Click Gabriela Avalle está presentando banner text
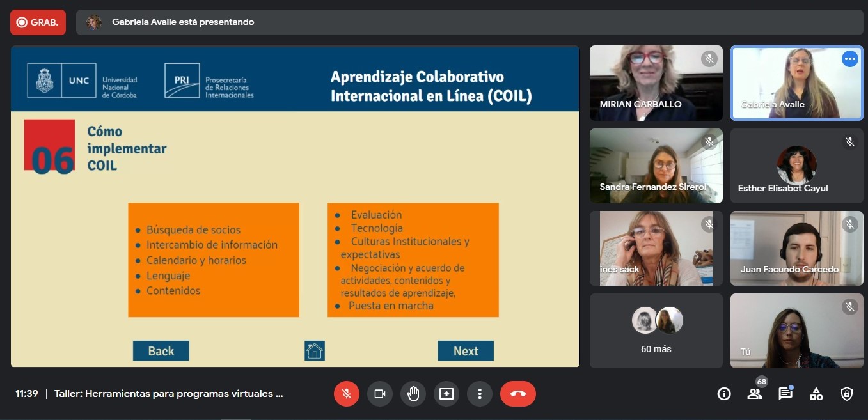Screen dimensions: 868x420 pyautogui.click(x=183, y=22)
